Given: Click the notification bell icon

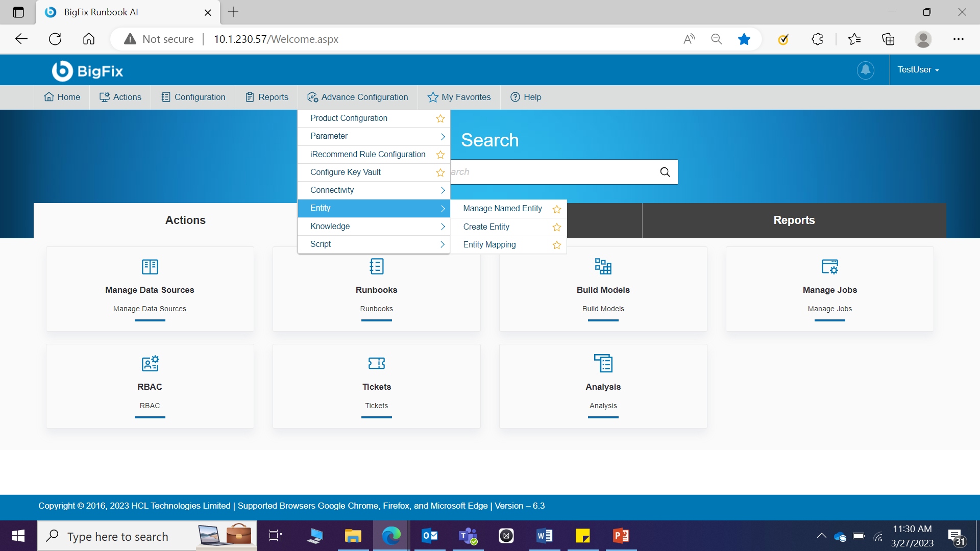Looking at the screenshot, I should pos(865,70).
